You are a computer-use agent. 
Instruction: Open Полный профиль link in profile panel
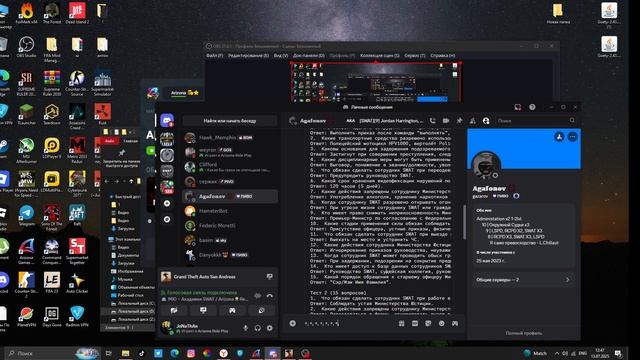coord(524,333)
